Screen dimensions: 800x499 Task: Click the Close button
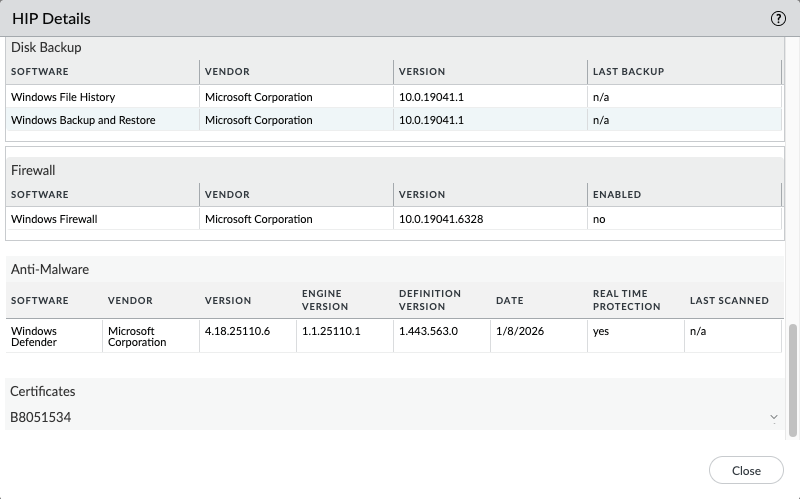(x=745, y=470)
